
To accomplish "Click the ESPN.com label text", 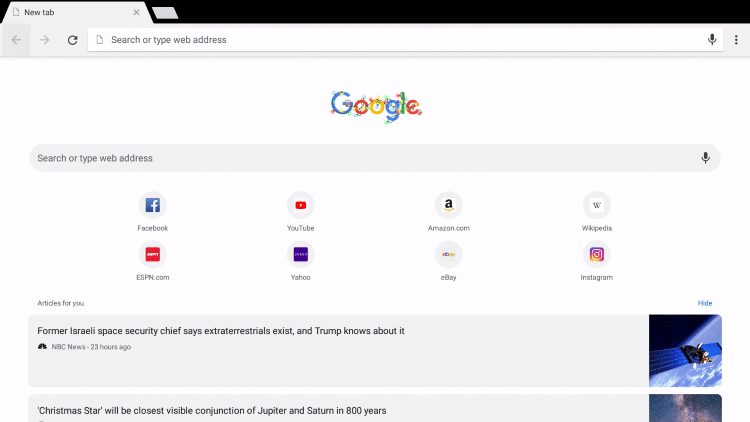I will pyautogui.click(x=153, y=278).
